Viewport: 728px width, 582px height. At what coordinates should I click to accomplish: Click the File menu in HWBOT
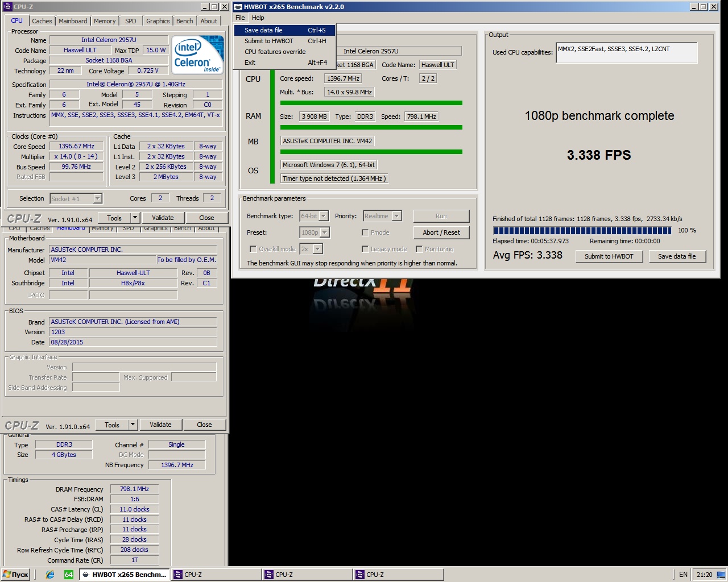pos(240,18)
